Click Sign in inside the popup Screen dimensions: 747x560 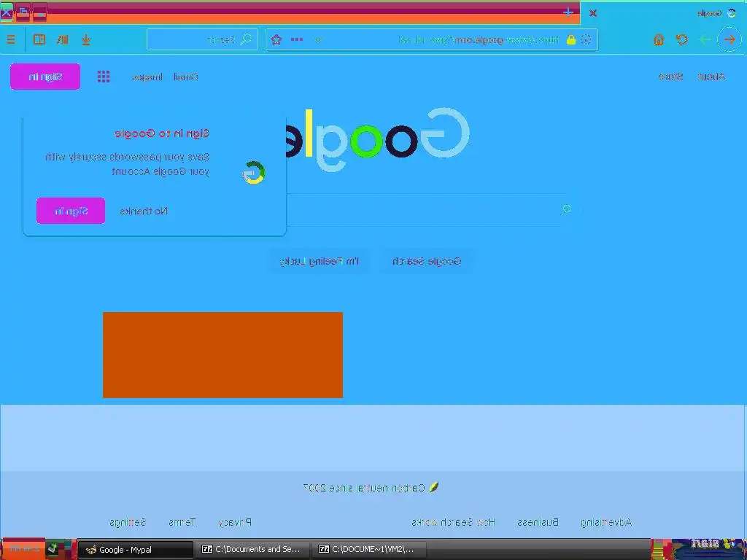tap(71, 211)
